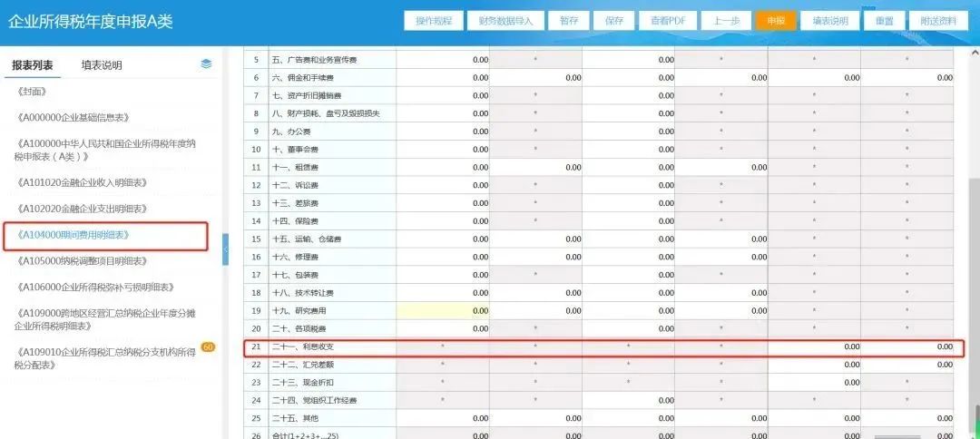Open 《A100000中华人民共和国企业所得税年度纳税申报表(A类)》
Viewport: 980px width, 439px height.
tap(105, 150)
